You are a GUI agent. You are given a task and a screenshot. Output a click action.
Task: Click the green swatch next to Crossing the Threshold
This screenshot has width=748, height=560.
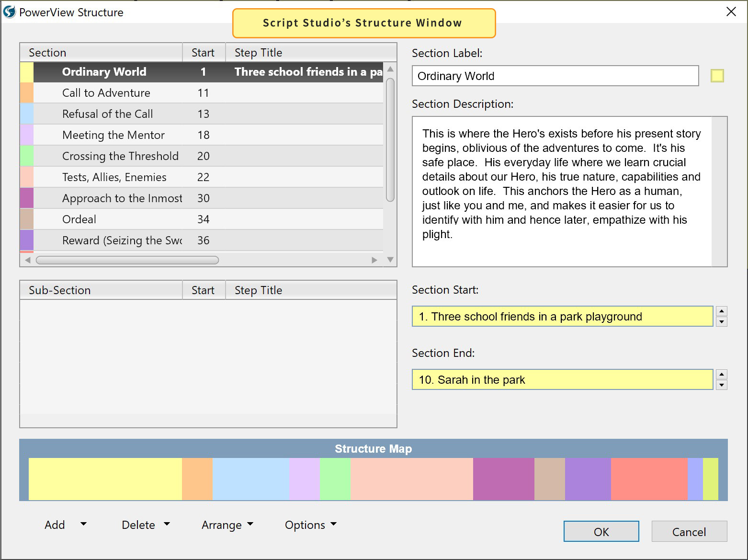[27, 156]
